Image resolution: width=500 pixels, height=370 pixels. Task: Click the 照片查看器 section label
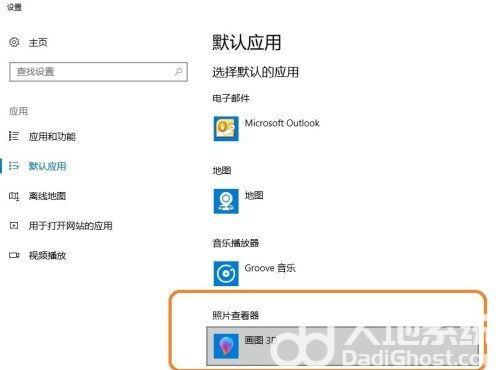236,315
